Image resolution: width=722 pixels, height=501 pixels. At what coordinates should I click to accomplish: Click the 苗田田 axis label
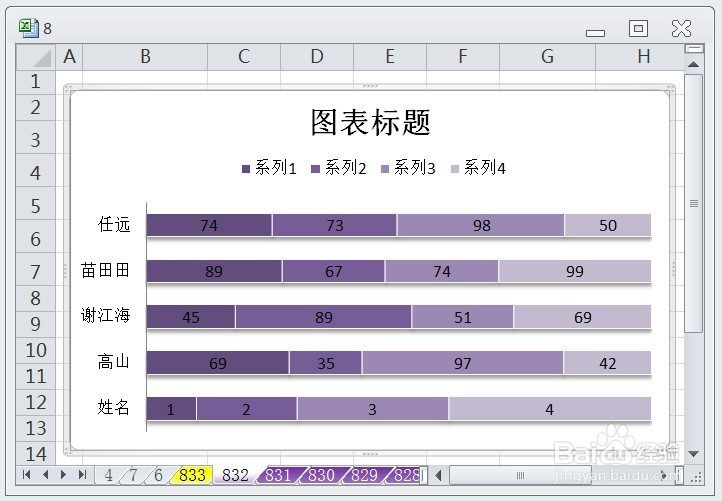coord(105,270)
